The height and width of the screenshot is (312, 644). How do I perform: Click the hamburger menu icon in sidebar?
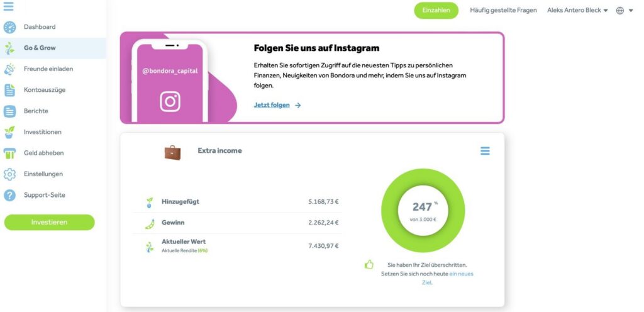9,6
